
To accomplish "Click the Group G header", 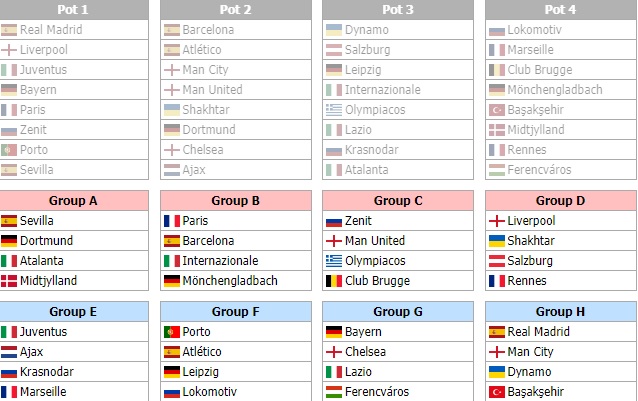I will coord(398,312).
